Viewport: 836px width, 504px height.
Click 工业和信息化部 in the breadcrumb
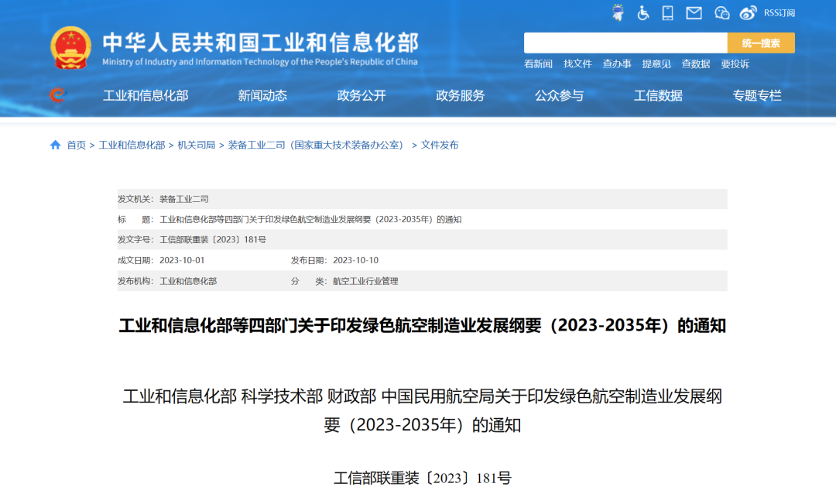point(132,145)
